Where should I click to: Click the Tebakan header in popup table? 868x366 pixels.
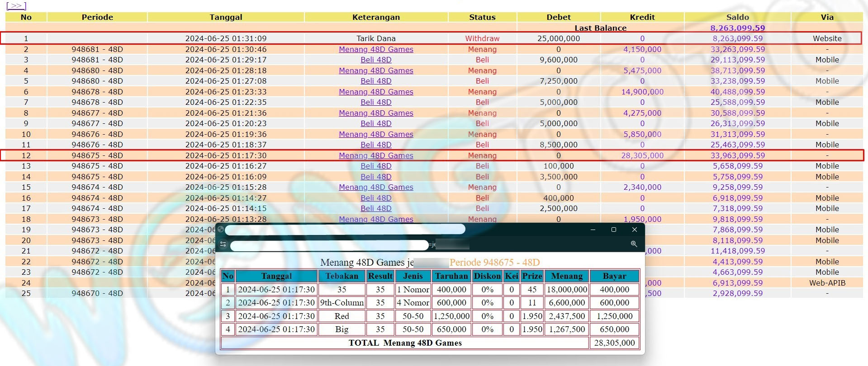342,276
